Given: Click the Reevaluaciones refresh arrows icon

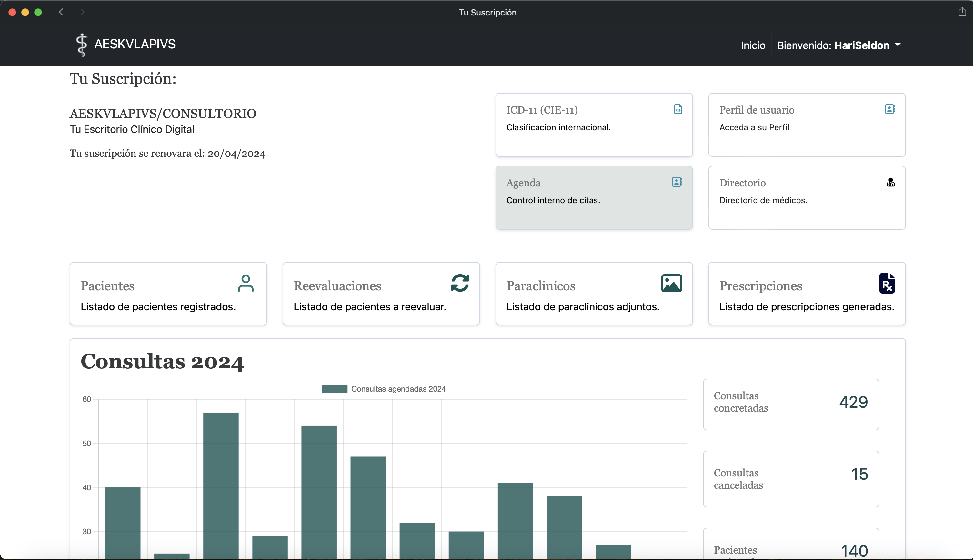Looking at the screenshot, I should click(x=460, y=284).
